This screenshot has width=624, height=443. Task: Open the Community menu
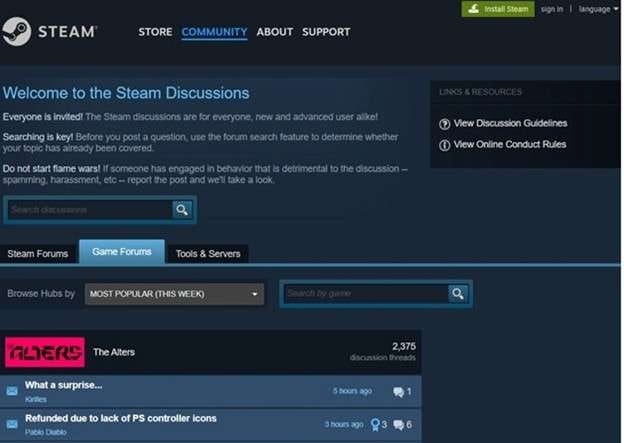pos(214,32)
